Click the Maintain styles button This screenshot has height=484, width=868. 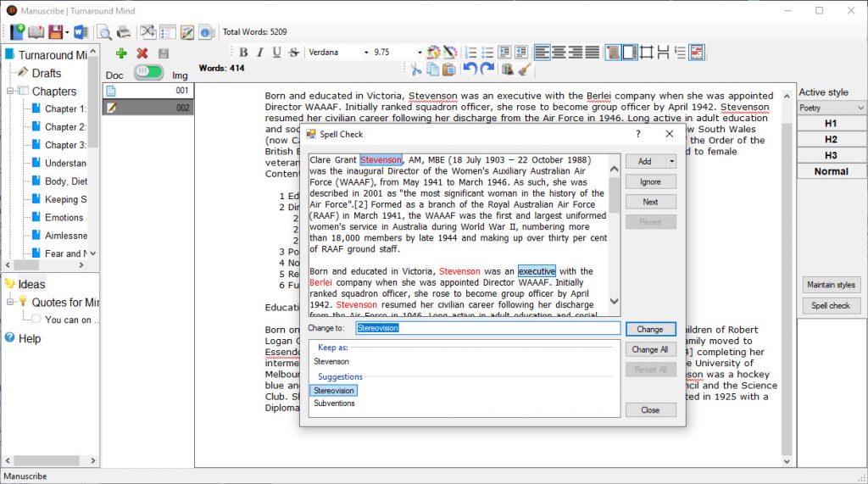tap(831, 285)
